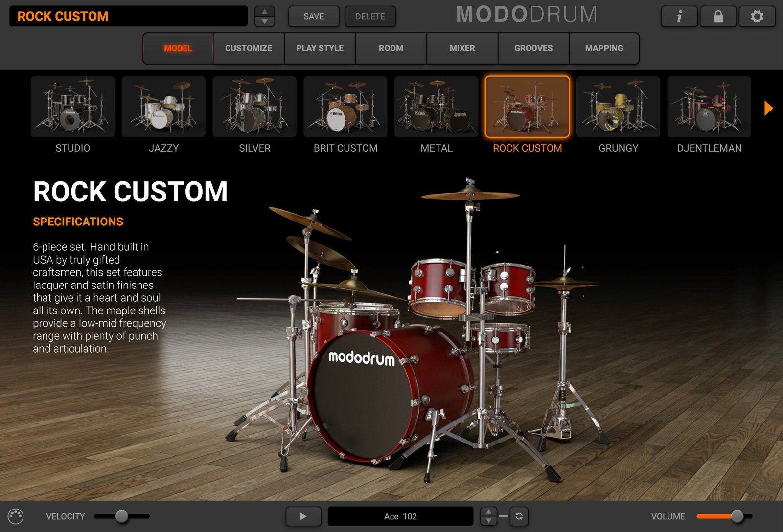
Task: Open settings gear icon
Action: pos(757,17)
